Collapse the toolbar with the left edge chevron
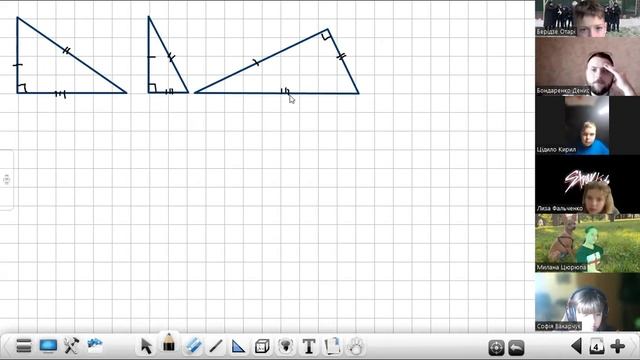The image size is (640, 360). 5,347
